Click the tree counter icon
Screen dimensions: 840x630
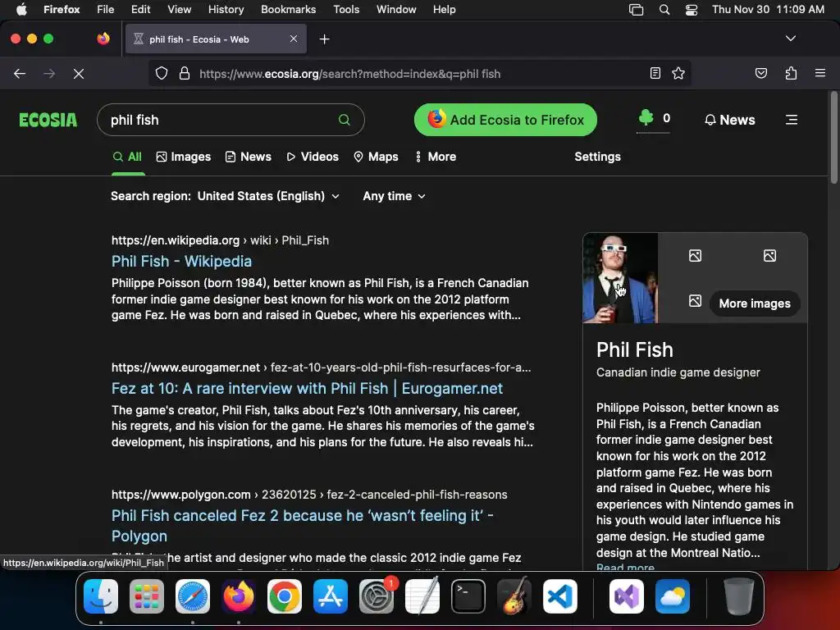[646, 117]
